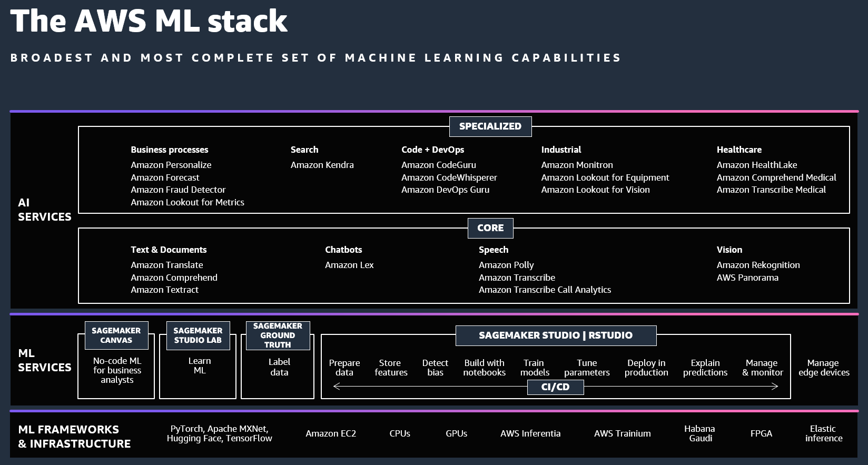Click 'Manage edge devices'
The width and height of the screenshot is (868, 465).
[x=824, y=368]
